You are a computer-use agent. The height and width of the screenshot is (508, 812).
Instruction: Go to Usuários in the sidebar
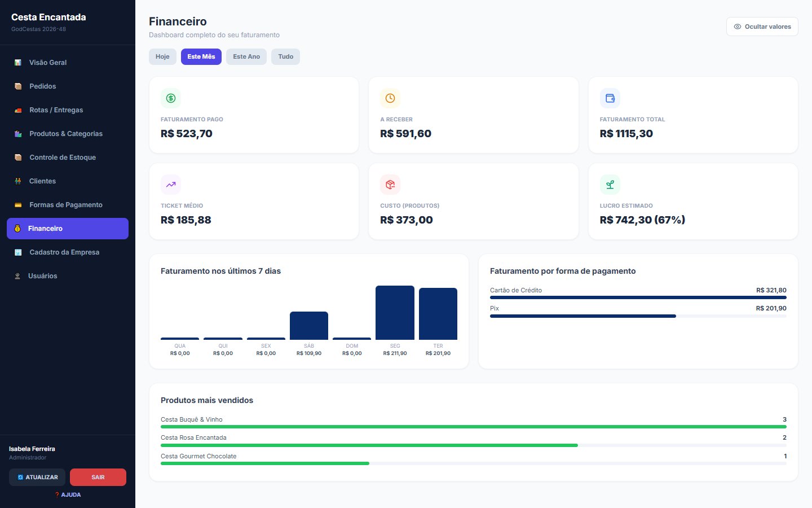pyautogui.click(x=68, y=276)
